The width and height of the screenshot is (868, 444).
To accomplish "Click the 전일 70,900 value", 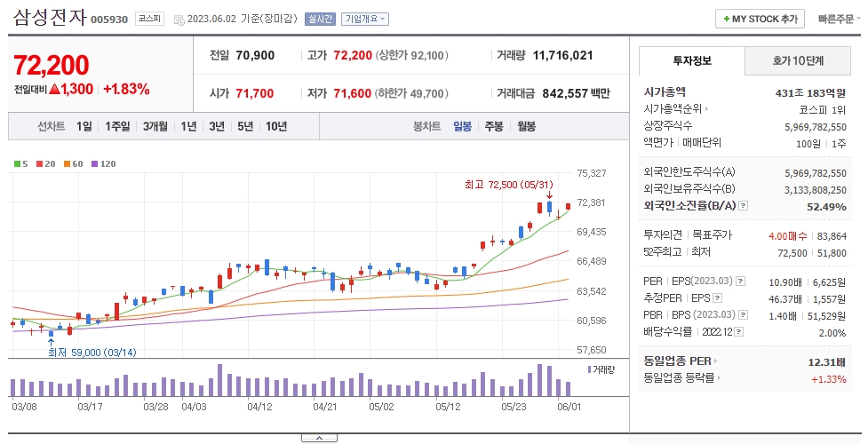I will 255,55.
